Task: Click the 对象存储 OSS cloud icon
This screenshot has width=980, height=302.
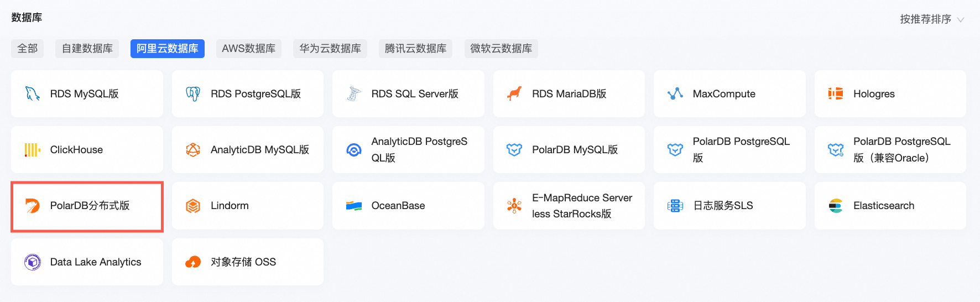Action: (x=193, y=262)
